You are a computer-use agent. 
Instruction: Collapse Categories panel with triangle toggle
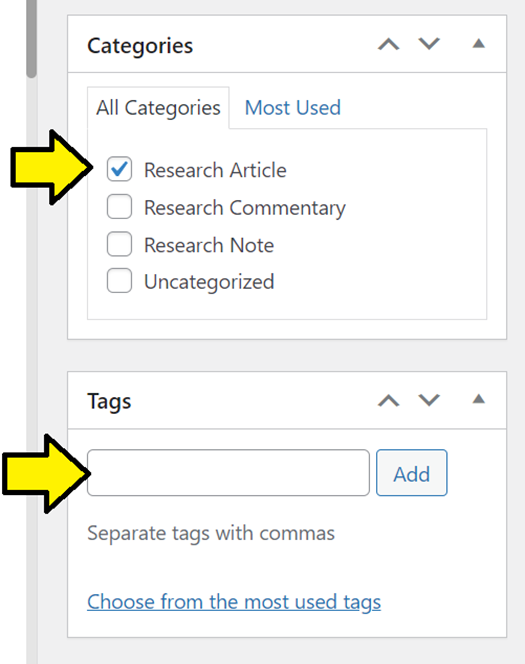[478, 43]
